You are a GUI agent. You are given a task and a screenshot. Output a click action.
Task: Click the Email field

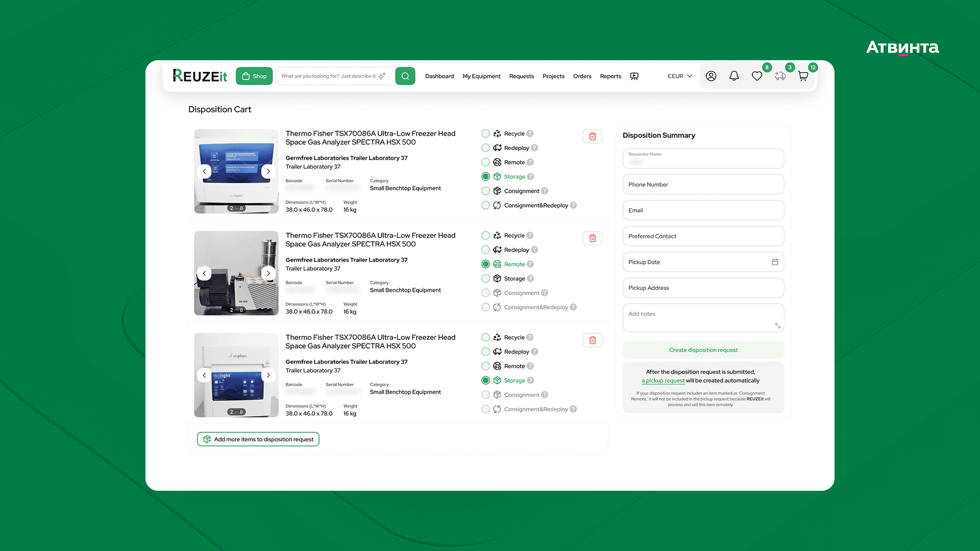tap(703, 210)
